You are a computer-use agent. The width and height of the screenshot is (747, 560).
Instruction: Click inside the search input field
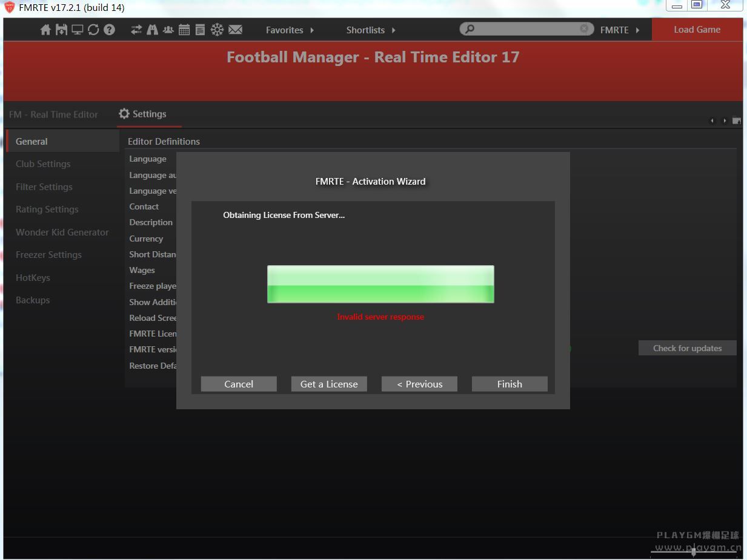click(526, 29)
